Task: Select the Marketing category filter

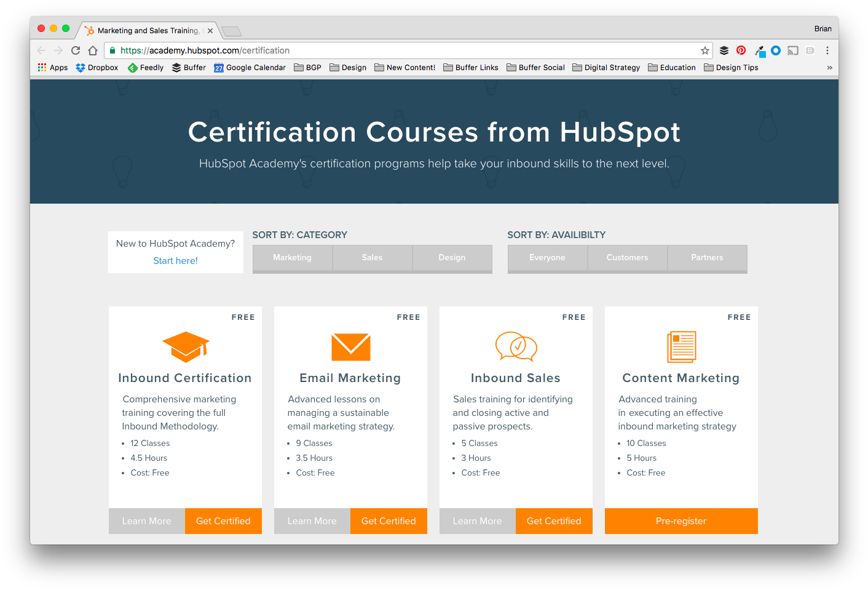Action: click(x=292, y=257)
